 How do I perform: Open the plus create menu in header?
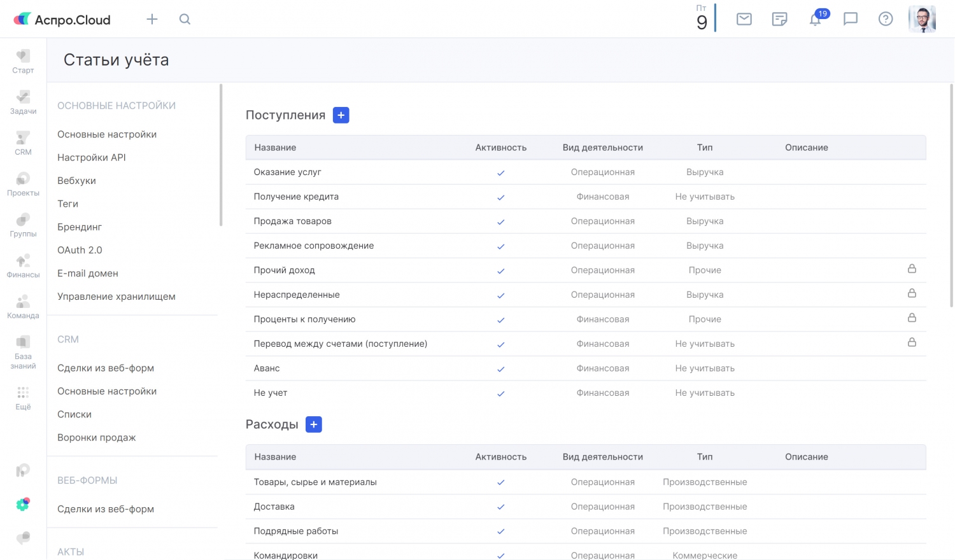point(152,19)
